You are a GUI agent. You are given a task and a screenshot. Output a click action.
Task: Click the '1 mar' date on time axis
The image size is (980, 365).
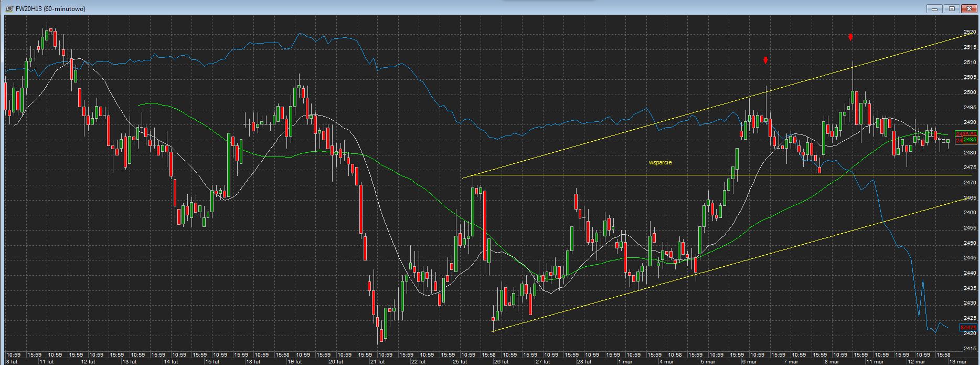click(x=625, y=361)
